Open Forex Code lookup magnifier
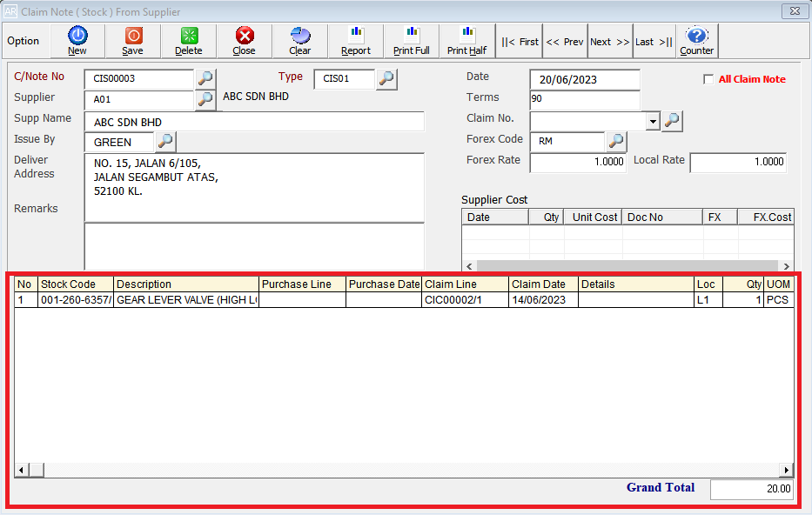The width and height of the screenshot is (812, 515). (x=616, y=141)
